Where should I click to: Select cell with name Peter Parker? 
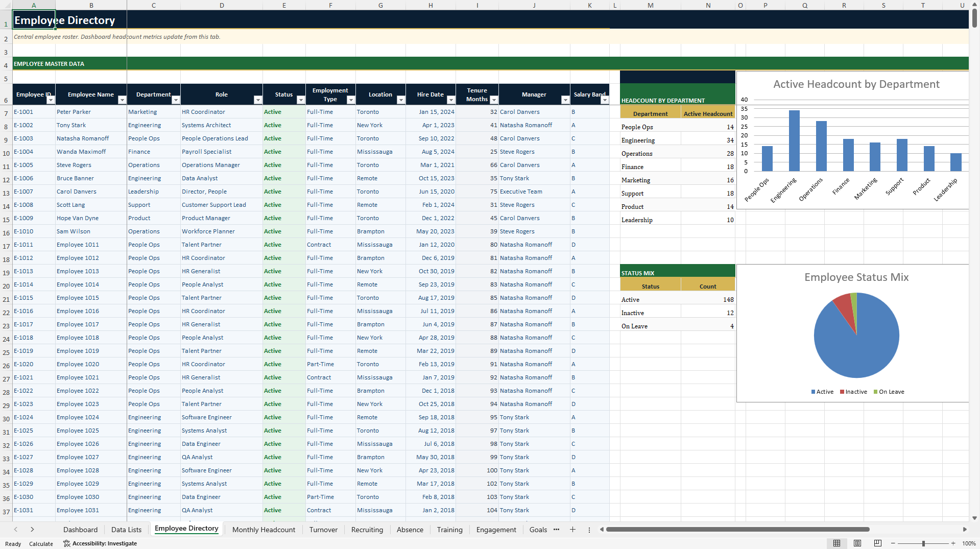click(91, 112)
